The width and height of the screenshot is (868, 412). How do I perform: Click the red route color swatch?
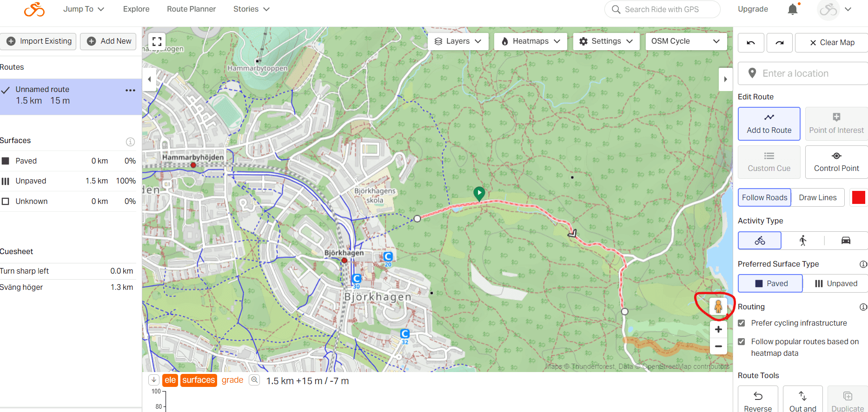coord(858,197)
